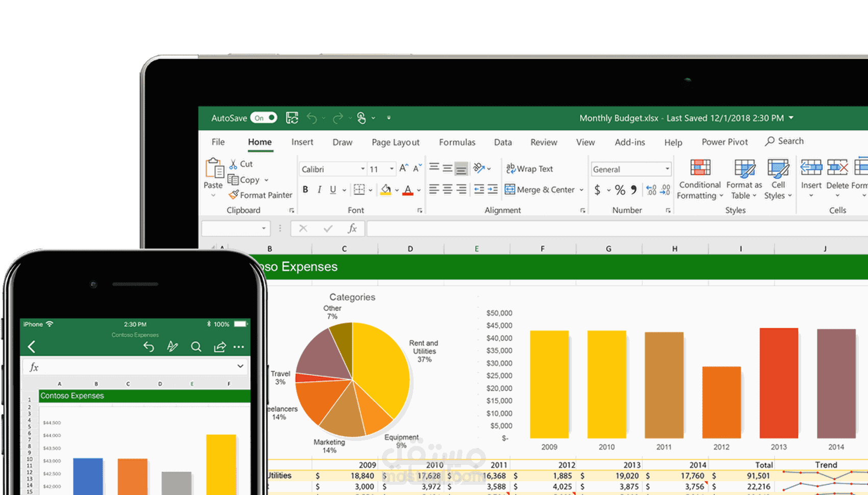Viewport: 868px width, 495px height.
Task: Tap the search magnifier on iPhone Excel
Action: point(196,347)
